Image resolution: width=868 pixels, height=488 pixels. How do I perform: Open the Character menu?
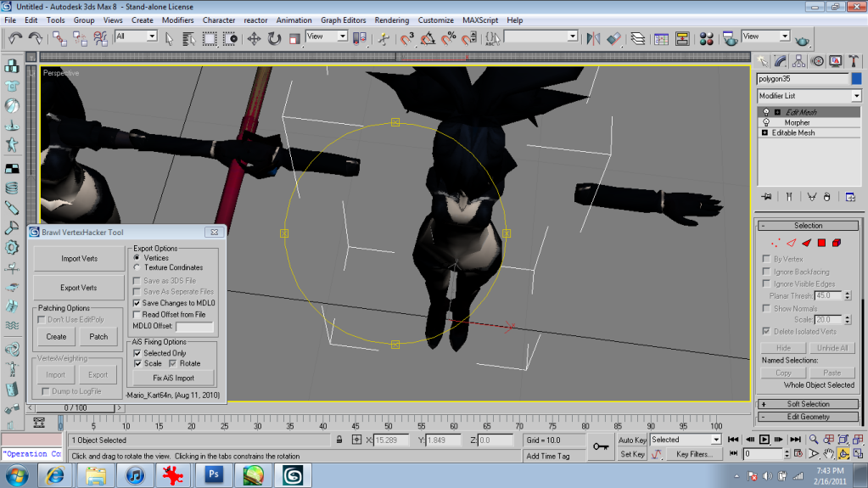coord(219,20)
